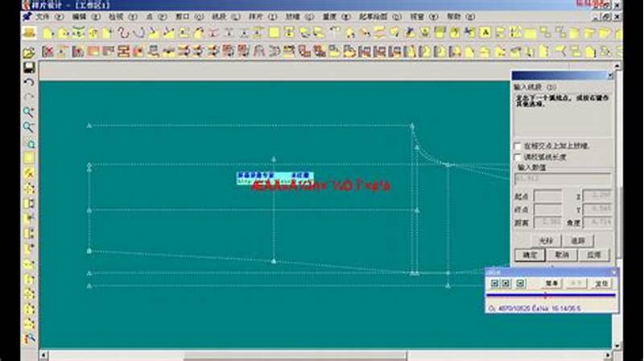Screen dimensions: 644x361
Task: Confirm with the 确定 button
Action: tap(530, 255)
